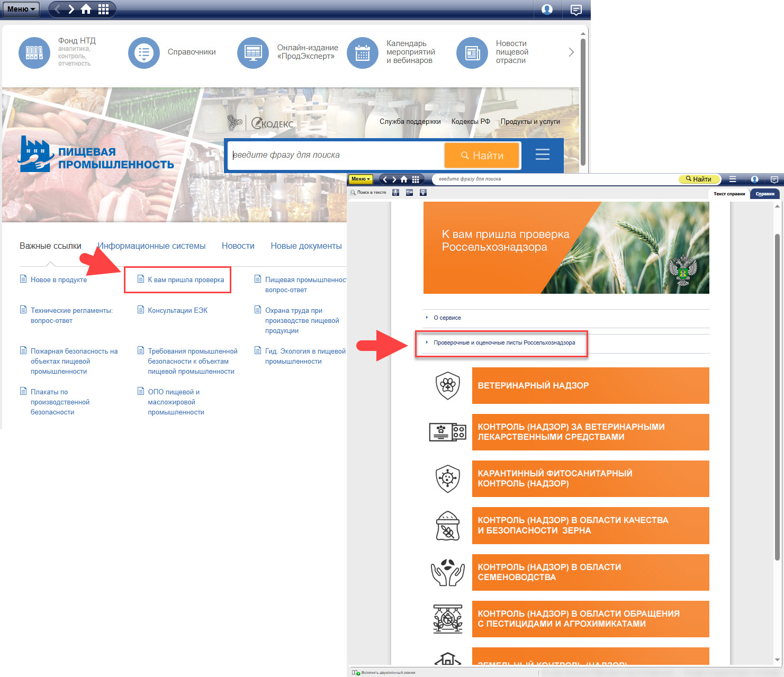This screenshot has height=677, width=784.
Task: Go back using the main window's left arrow
Action: click(58, 9)
